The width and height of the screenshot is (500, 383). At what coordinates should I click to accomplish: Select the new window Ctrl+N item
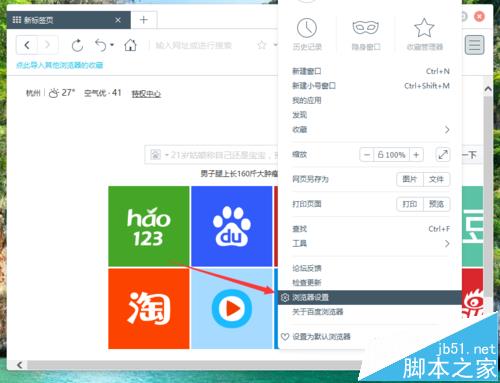371,71
